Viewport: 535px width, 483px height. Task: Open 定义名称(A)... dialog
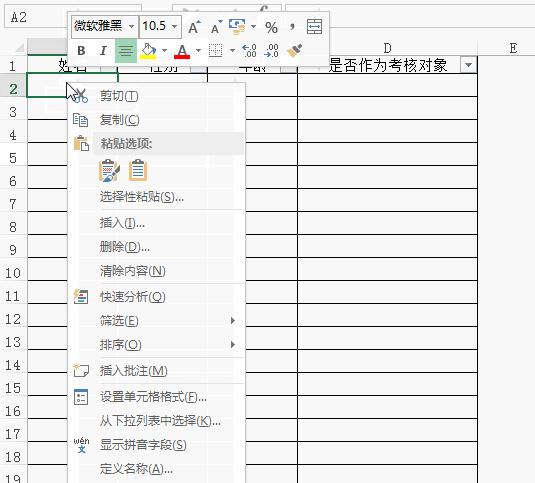[157, 469]
